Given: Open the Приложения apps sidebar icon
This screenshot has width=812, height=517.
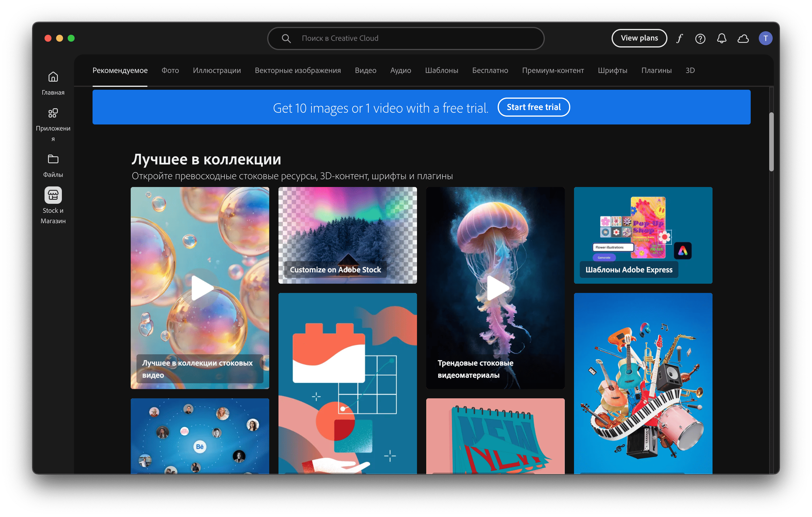Looking at the screenshot, I should point(53,113).
